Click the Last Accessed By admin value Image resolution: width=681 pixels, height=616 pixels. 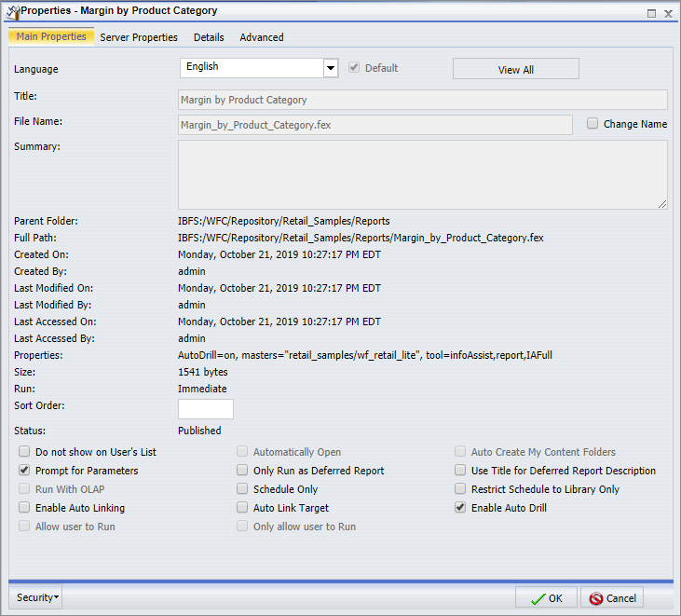192,338
